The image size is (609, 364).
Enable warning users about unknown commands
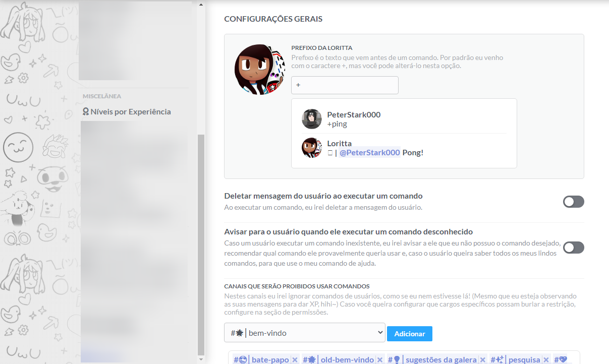coord(574,248)
